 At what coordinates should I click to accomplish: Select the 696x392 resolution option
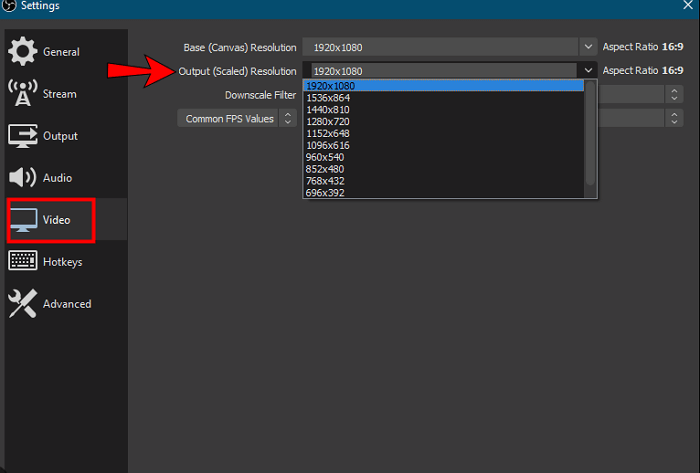pyautogui.click(x=328, y=192)
